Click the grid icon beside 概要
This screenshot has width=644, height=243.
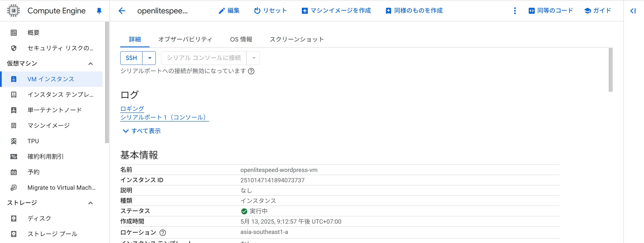pyautogui.click(x=14, y=32)
